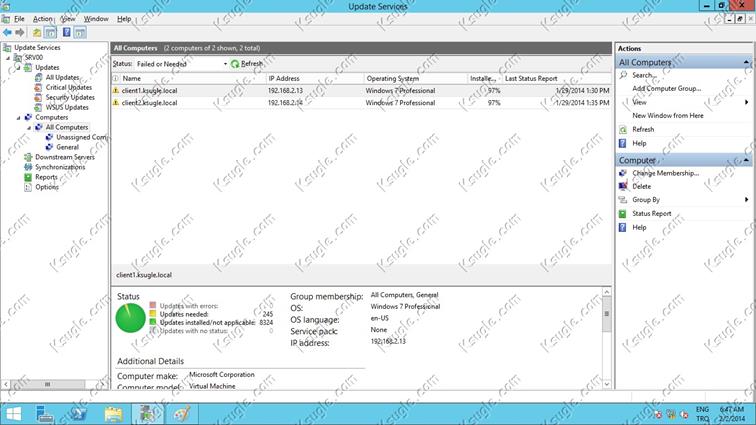The width and height of the screenshot is (756, 425).
Task: Select the Security Updates tree node
Action: (x=70, y=97)
